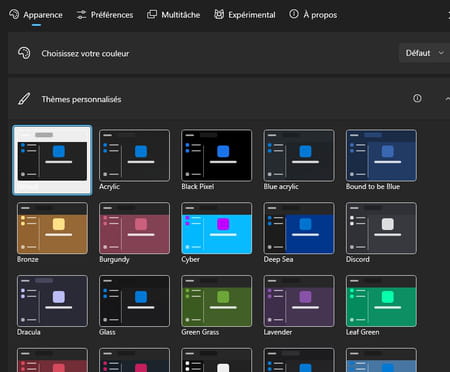Screen dimensions: 450x372
Task: Open the À propos tab
Action: pyautogui.click(x=313, y=15)
